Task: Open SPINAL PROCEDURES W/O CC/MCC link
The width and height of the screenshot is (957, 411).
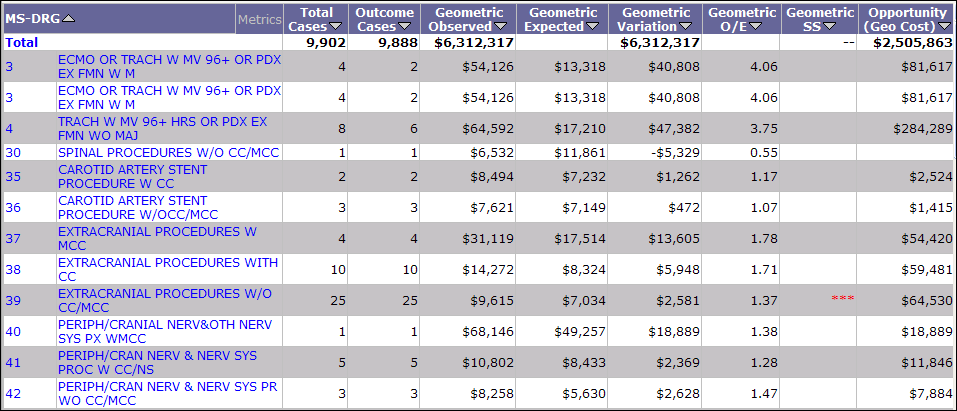Action: [x=168, y=152]
